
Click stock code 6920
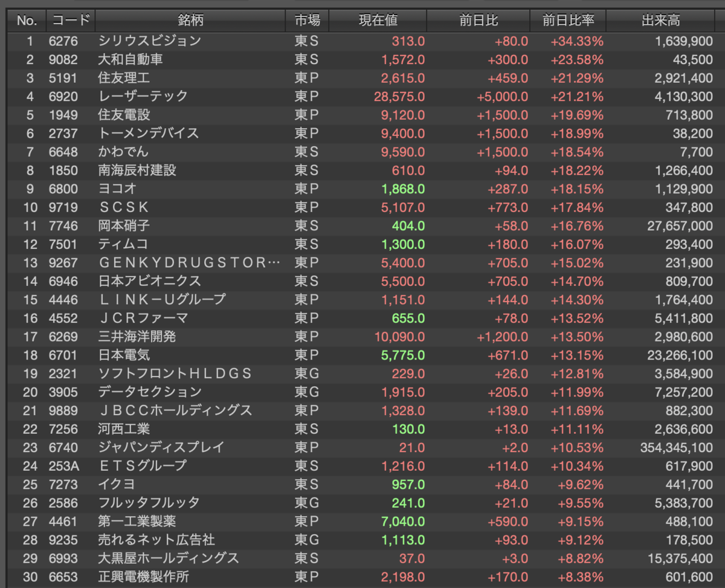[x=63, y=97]
